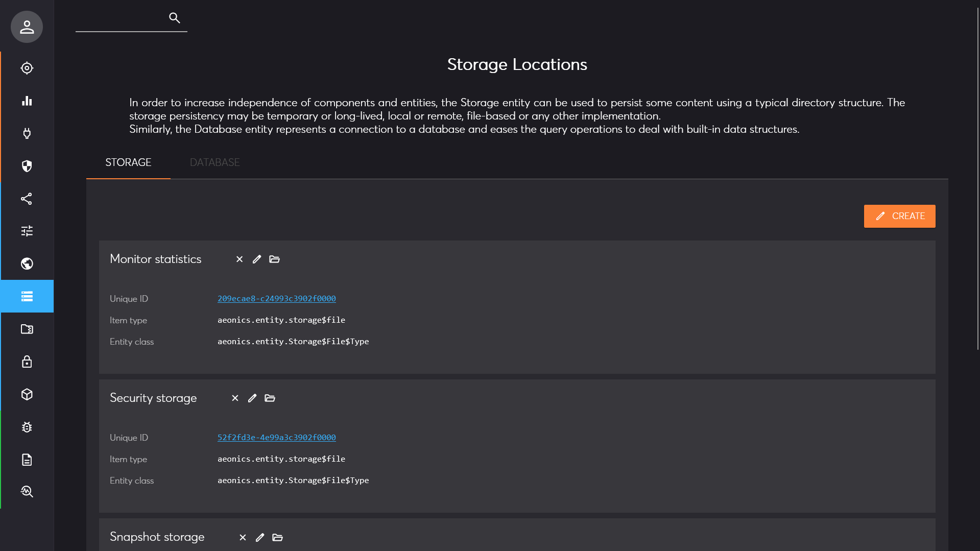Switch to the DATABASE tab
The height and width of the screenshot is (551, 980).
(214, 162)
